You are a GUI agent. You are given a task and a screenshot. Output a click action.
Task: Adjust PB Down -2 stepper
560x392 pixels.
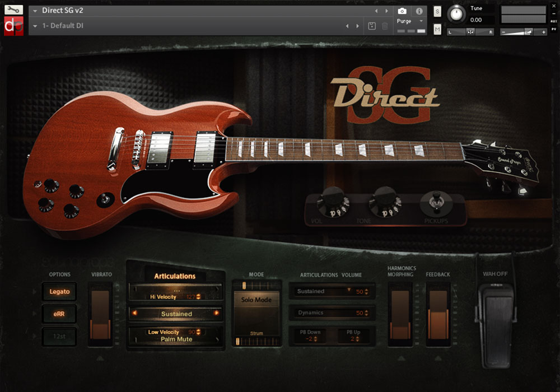coord(315,339)
